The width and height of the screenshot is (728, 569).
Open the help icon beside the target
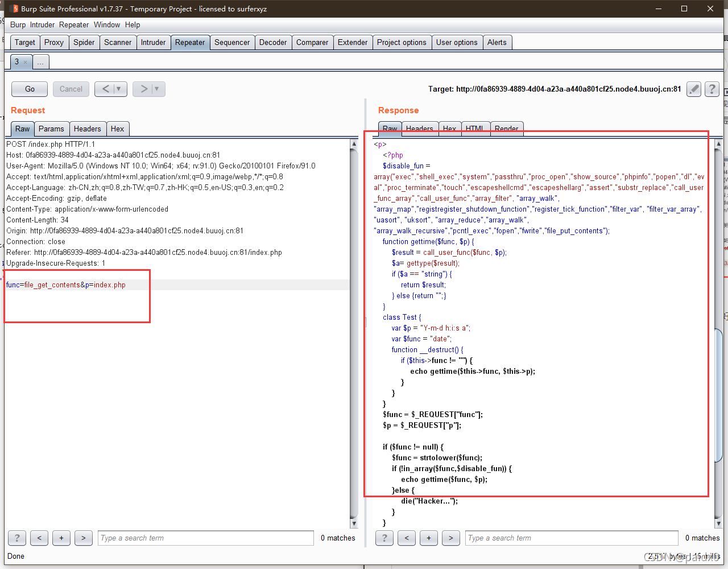[712, 89]
